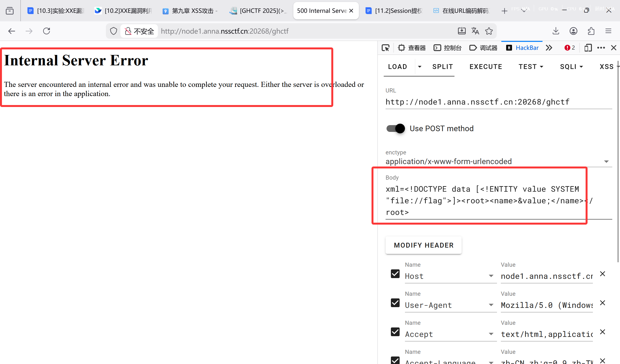Toggle responsive design mode icon
The image size is (620, 364).
588,48
